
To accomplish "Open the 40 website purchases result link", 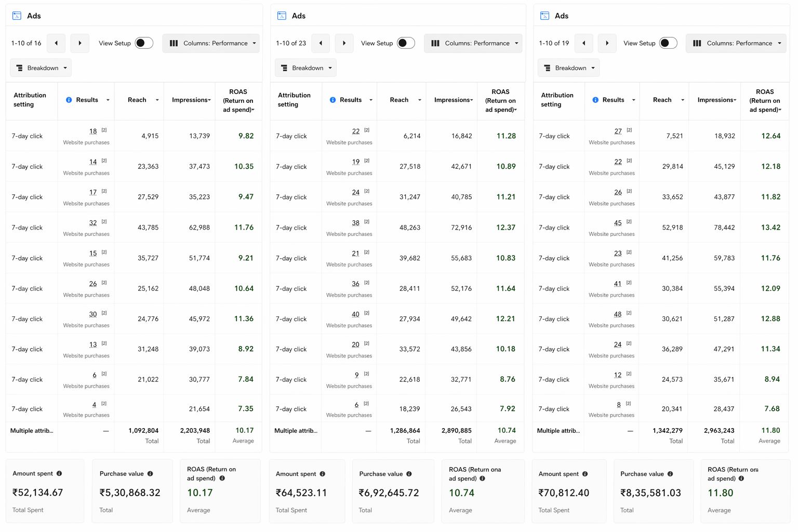I will click(x=355, y=314).
